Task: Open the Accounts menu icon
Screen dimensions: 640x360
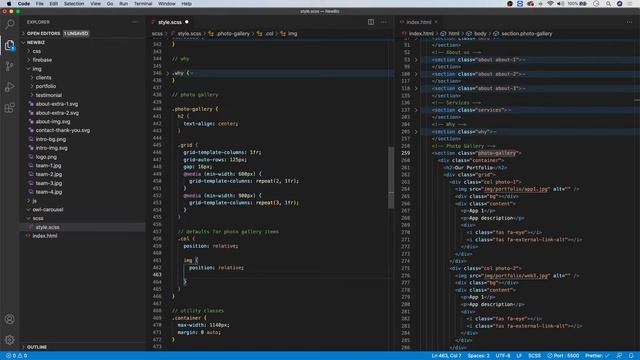Action: pos(9,319)
